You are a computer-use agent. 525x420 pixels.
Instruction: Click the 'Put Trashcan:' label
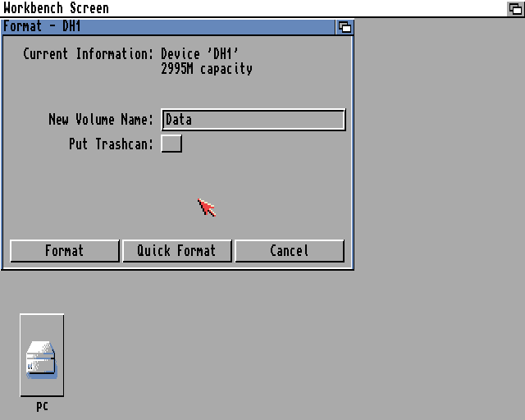point(111,144)
